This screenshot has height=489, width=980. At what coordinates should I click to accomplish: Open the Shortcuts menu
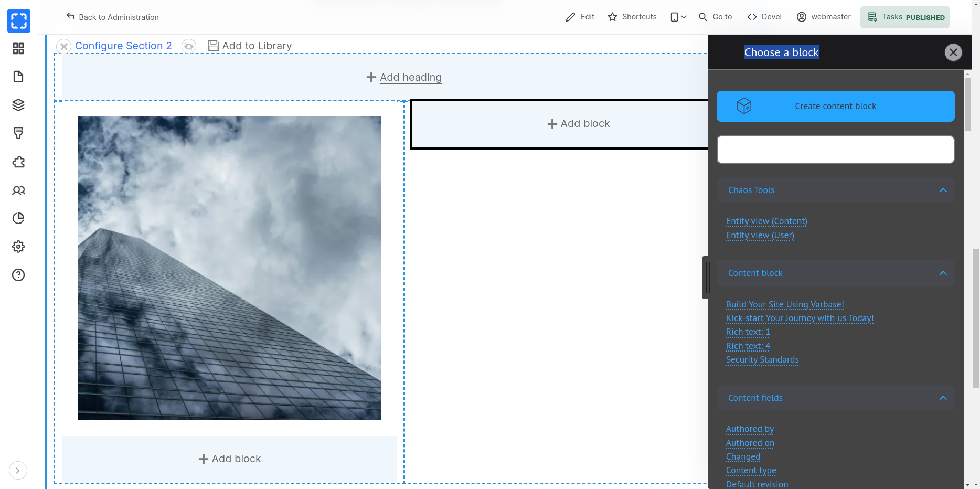632,17
